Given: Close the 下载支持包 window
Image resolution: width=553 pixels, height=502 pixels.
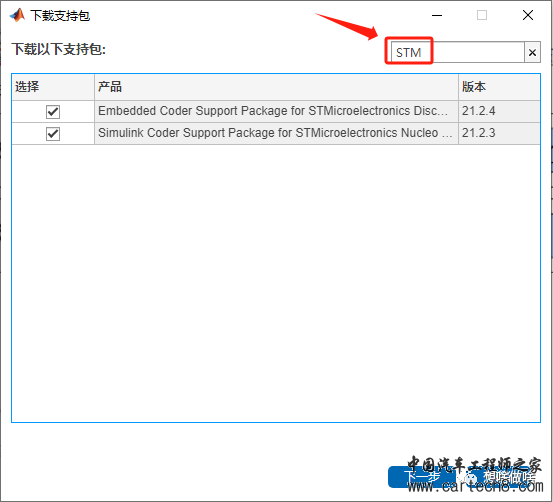Looking at the screenshot, I should click(528, 15).
